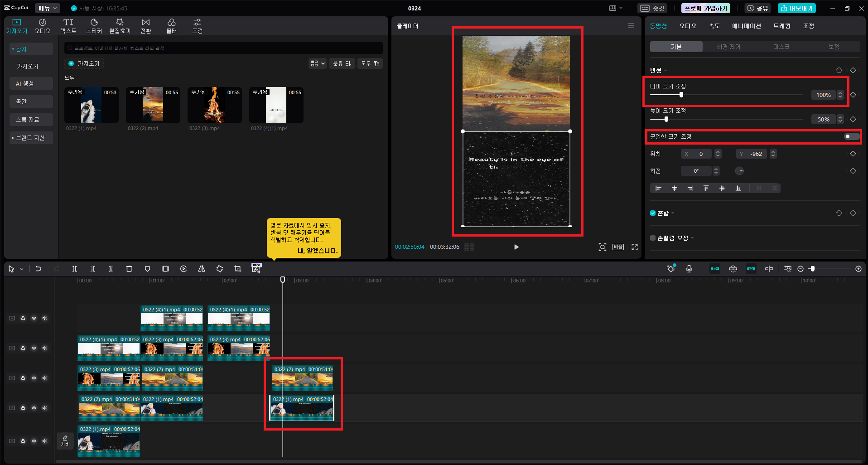Open the 모두 filter dropdown
868x465 pixels.
pyautogui.click(x=370, y=63)
